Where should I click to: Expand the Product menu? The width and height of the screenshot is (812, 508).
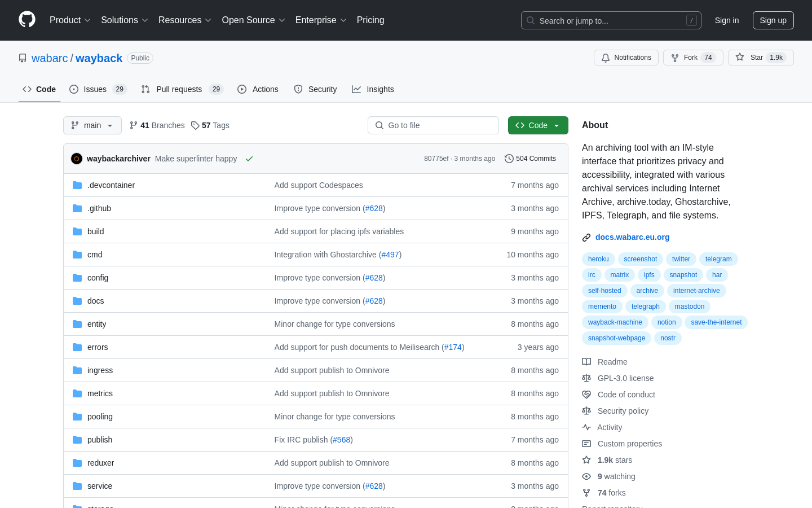pyautogui.click(x=70, y=20)
